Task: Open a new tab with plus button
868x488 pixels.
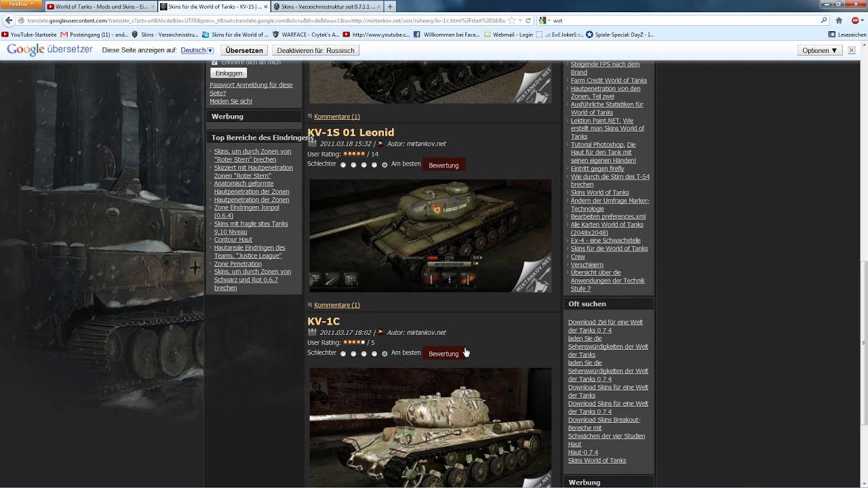Action: tap(390, 7)
